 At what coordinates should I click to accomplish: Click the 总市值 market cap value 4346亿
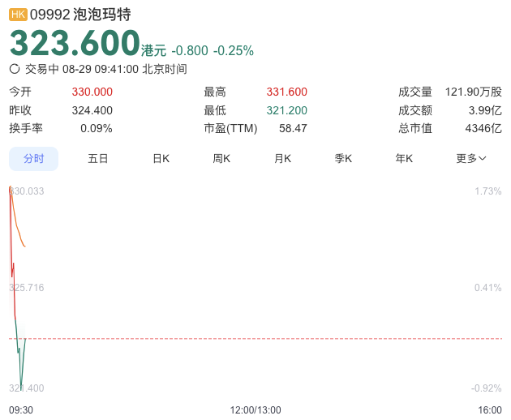(x=483, y=128)
